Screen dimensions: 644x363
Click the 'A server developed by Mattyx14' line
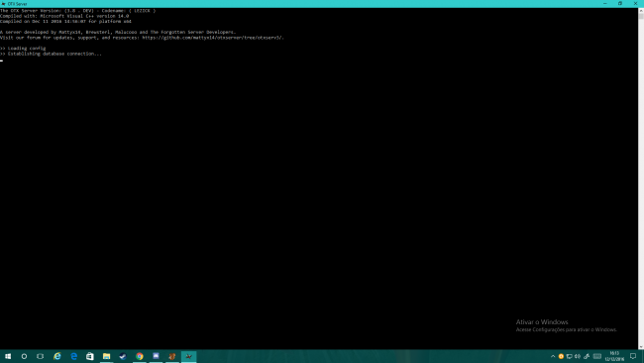coord(118,32)
